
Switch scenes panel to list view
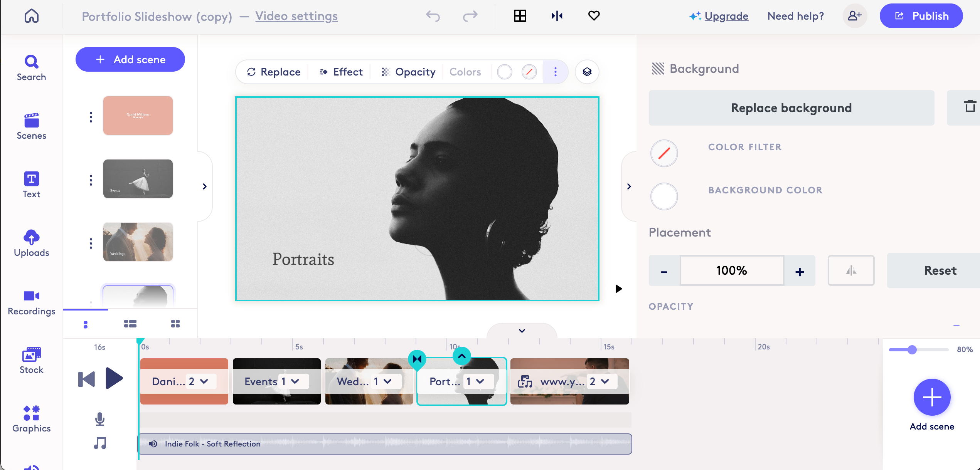click(x=130, y=324)
